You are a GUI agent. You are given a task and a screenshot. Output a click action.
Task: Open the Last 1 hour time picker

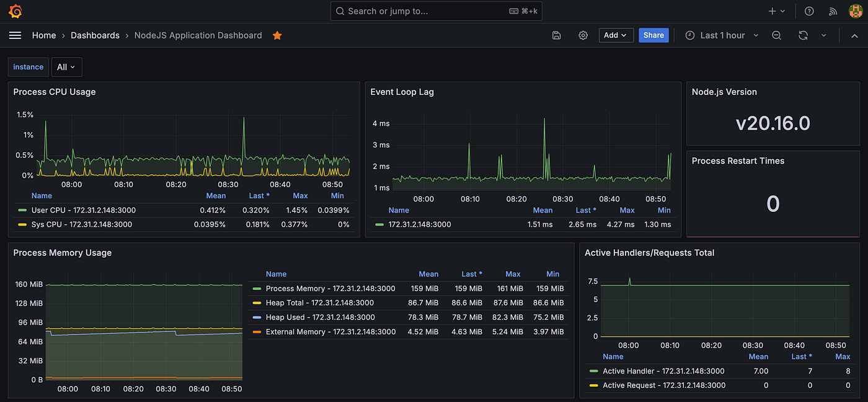(x=722, y=35)
